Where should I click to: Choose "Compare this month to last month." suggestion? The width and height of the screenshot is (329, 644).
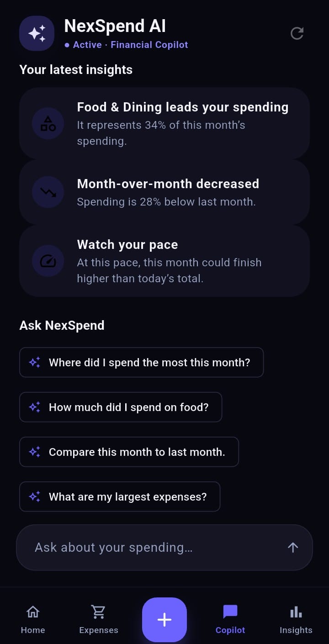coord(129,452)
